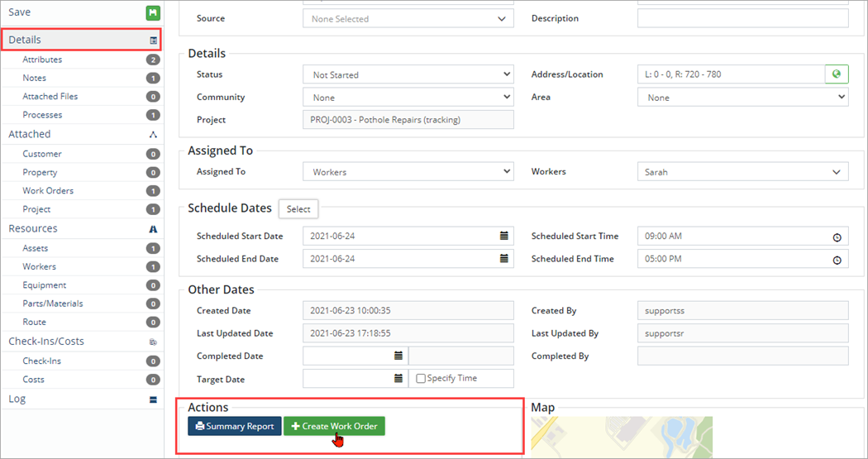Click Notes count badge showing 1

153,79
